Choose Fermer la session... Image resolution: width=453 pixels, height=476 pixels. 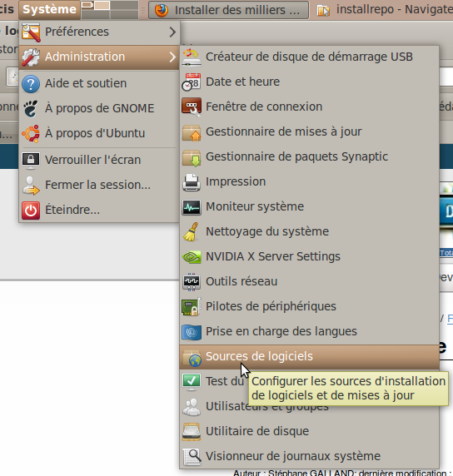tap(99, 185)
